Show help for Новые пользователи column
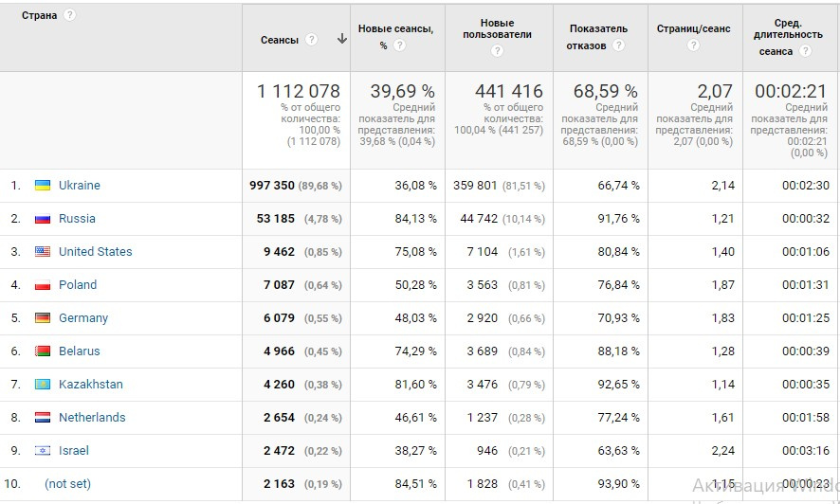 tap(498, 51)
